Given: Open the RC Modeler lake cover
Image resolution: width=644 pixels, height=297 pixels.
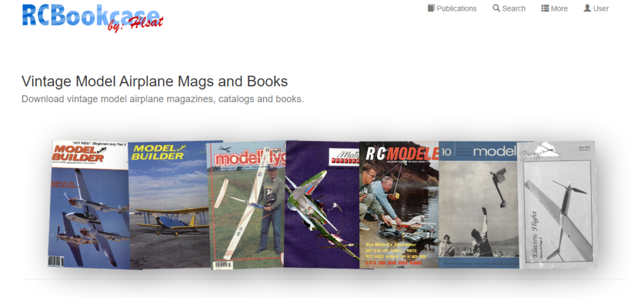Looking at the screenshot, I should (x=399, y=205).
